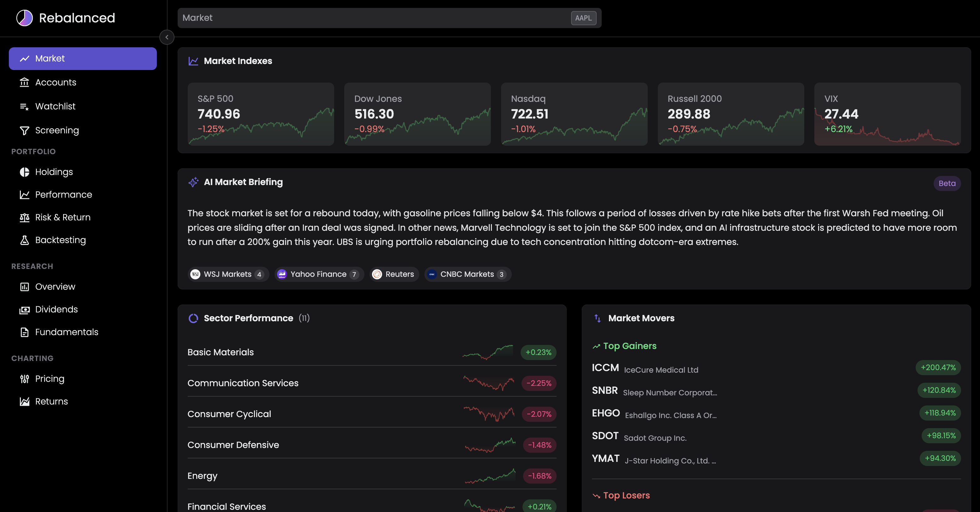This screenshot has height=512, width=980.
Task: Click the Pricing candlestick icon
Action: (x=24, y=379)
